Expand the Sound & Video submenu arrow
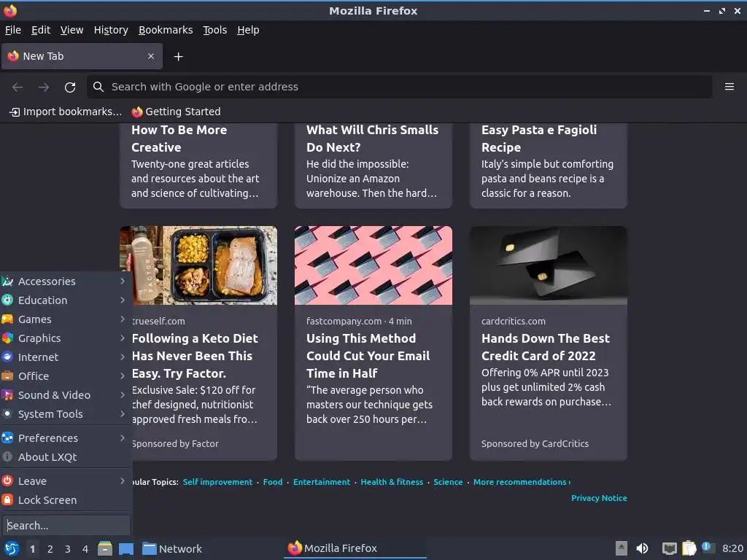This screenshot has width=747, height=560. pos(123,394)
